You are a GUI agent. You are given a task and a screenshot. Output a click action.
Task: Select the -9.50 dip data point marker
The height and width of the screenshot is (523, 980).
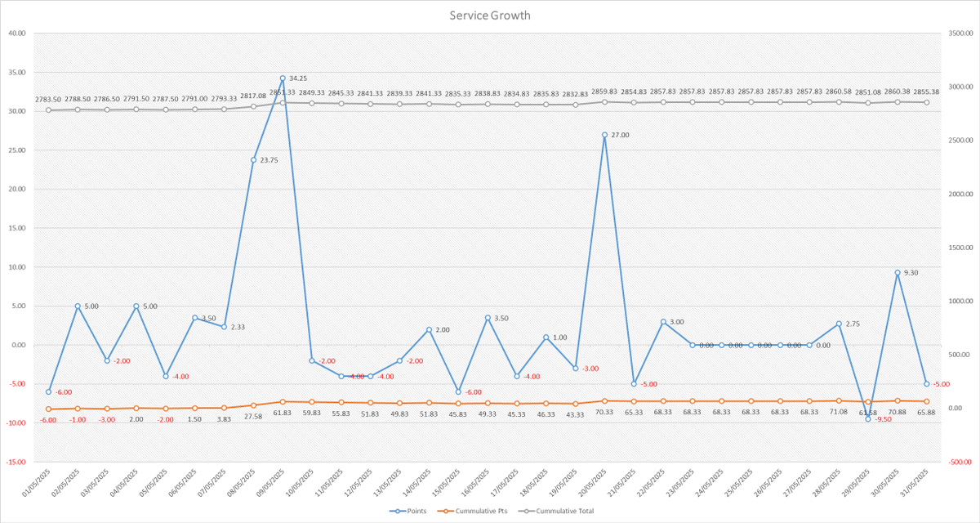click(868, 418)
